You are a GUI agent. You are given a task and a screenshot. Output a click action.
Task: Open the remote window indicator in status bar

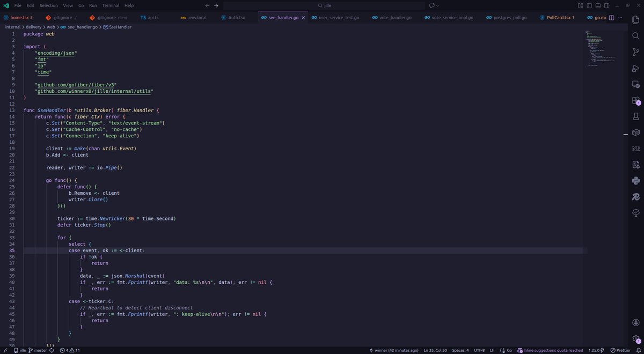point(4,350)
